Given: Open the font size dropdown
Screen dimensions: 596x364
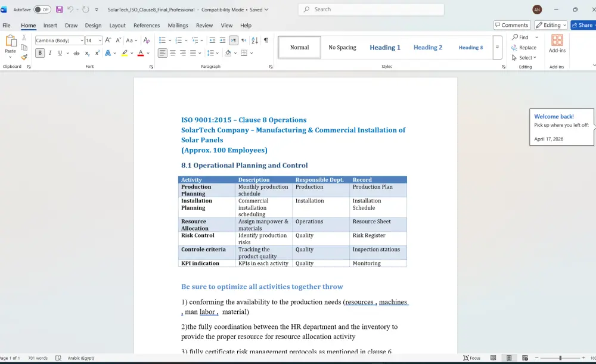Looking at the screenshot, I should [100, 41].
